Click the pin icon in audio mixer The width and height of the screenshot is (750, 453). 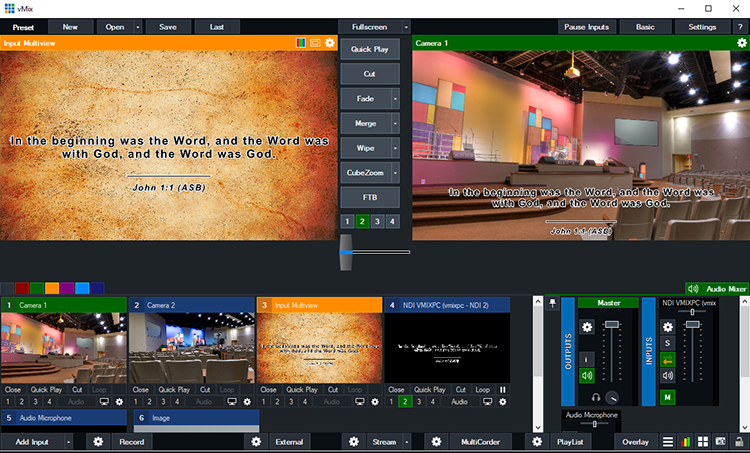(x=553, y=302)
